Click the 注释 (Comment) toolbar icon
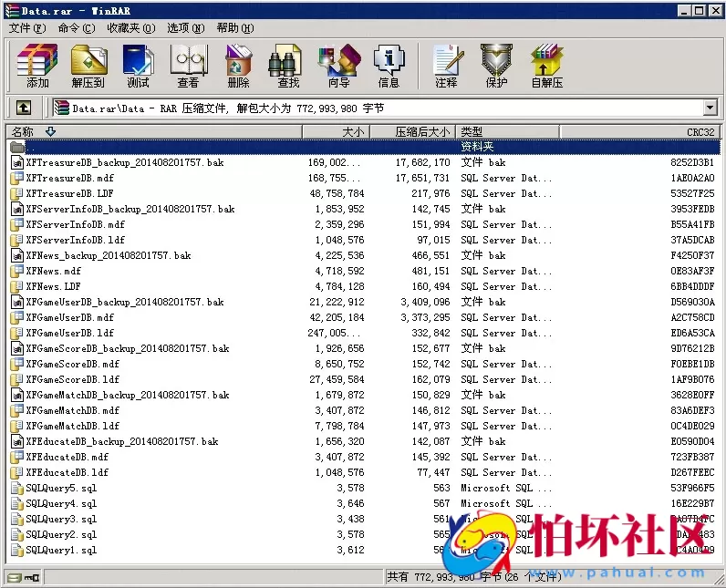 click(446, 67)
